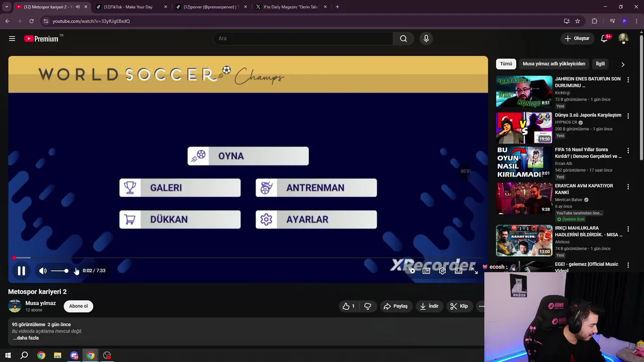Screen dimensions: 644x362
Task: Dislike the video with thumbs-down
Action: coord(368,306)
